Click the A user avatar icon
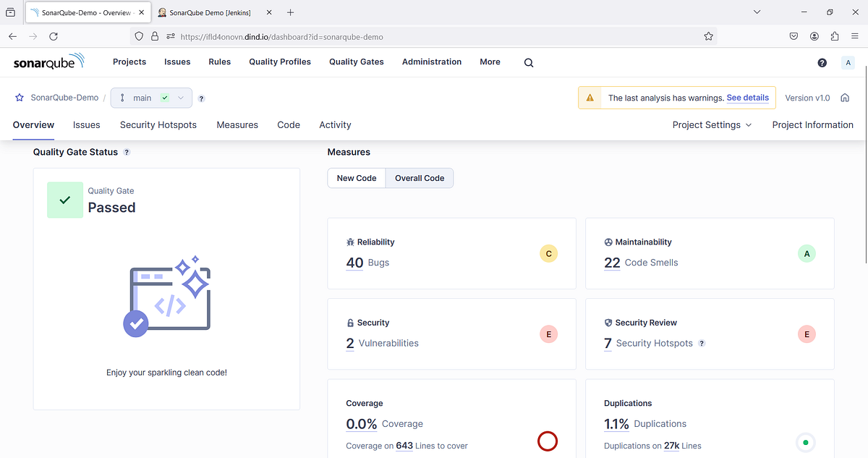Image resolution: width=868 pixels, height=458 pixels. [848, 63]
